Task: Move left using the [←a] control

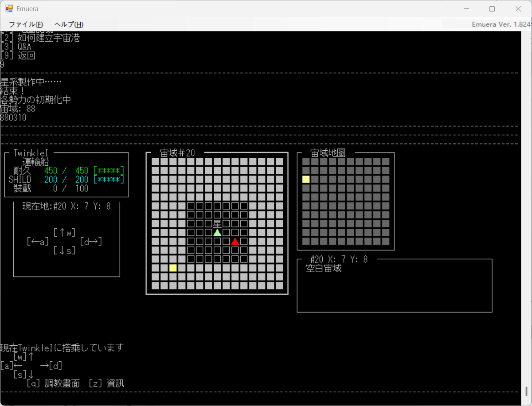Action: (38, 241)
